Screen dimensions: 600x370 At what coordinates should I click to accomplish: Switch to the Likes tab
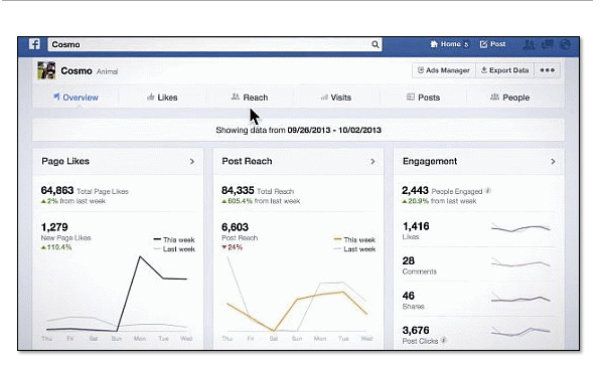(x=162, y=98)
